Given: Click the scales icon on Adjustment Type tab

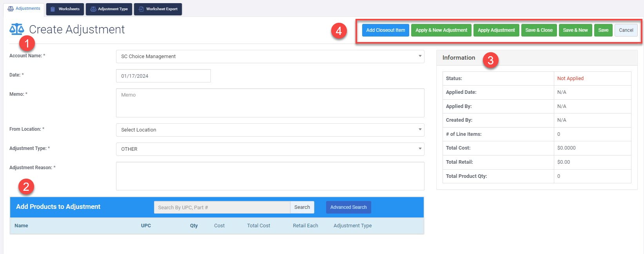Looking at the screenshot, I should click(x=93, y=9).
